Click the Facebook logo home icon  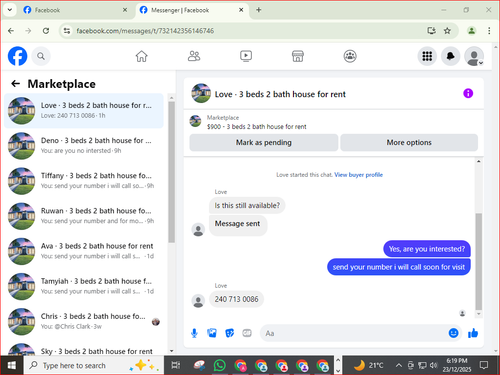(17, 56)
